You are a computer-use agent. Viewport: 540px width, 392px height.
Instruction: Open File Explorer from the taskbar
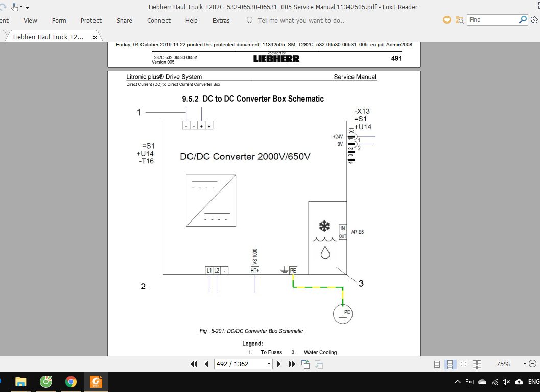coord(20,382)
